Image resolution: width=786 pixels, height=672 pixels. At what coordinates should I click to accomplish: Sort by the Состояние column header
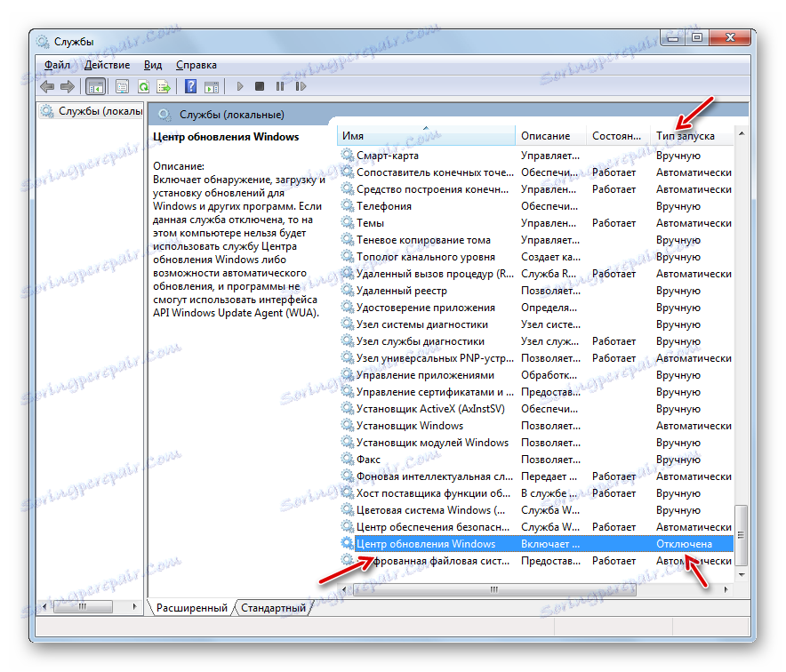coord(618,136)
